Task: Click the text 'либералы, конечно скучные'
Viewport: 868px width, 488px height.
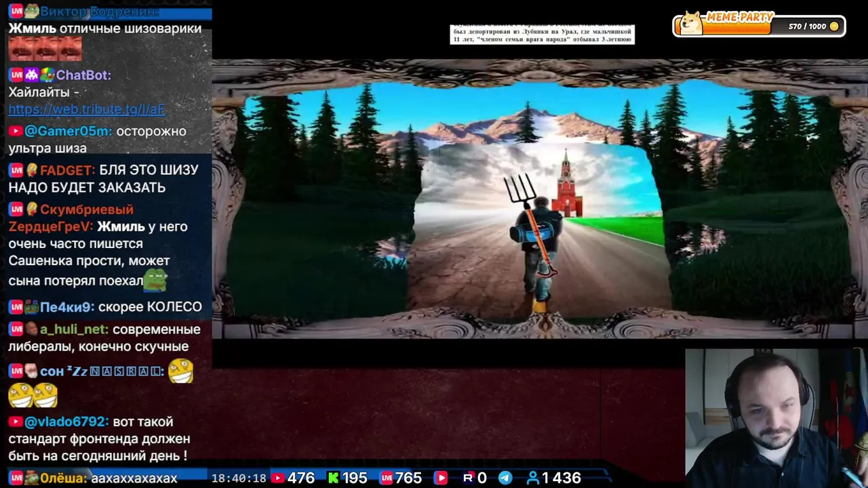Action: (x=98, y=346)
